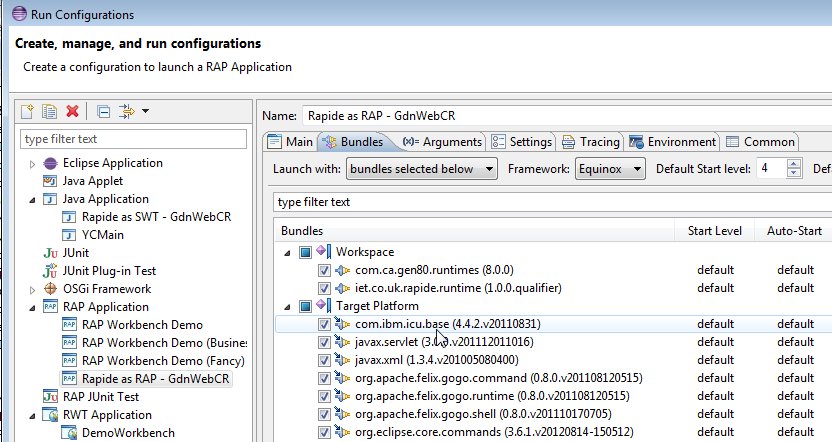Toggle the javax.servlet bundle checkbox
The image size is (832, 442).
click(x=324, y=343)
